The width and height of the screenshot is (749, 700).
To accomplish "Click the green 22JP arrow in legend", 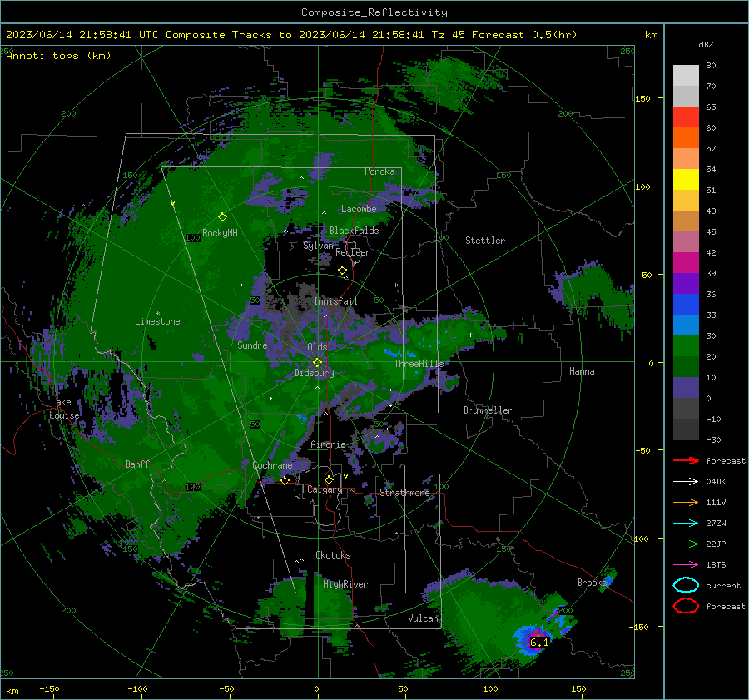I will (x=686, y=544).
